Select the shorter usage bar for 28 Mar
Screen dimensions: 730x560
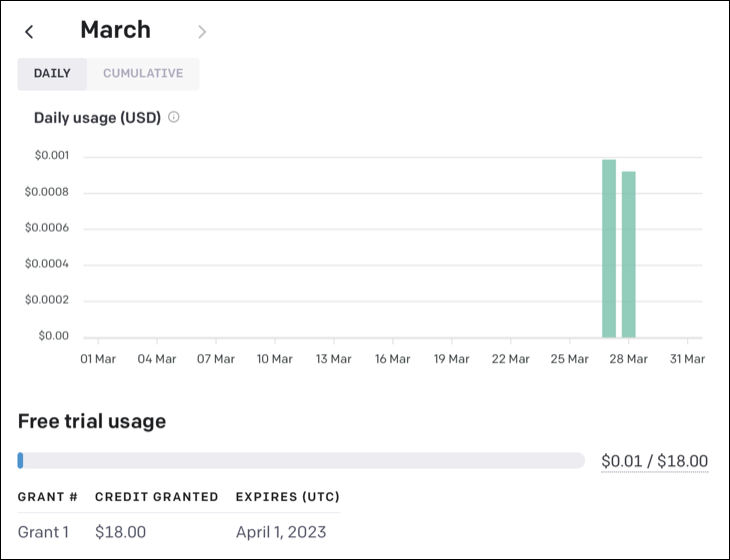629,254
